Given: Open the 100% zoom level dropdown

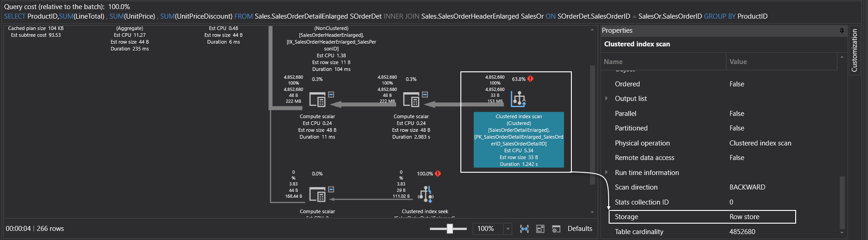Looking at the screenshot, I should click(x=508, y=229).
